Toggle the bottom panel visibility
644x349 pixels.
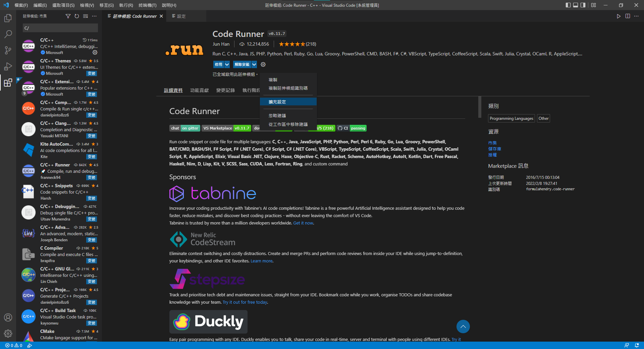576,5
